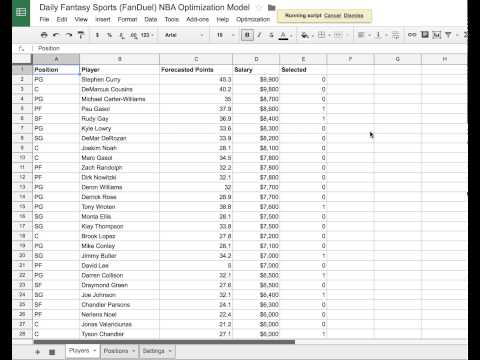Open the Tools menu
480x360 pixels.
[172, 19]
